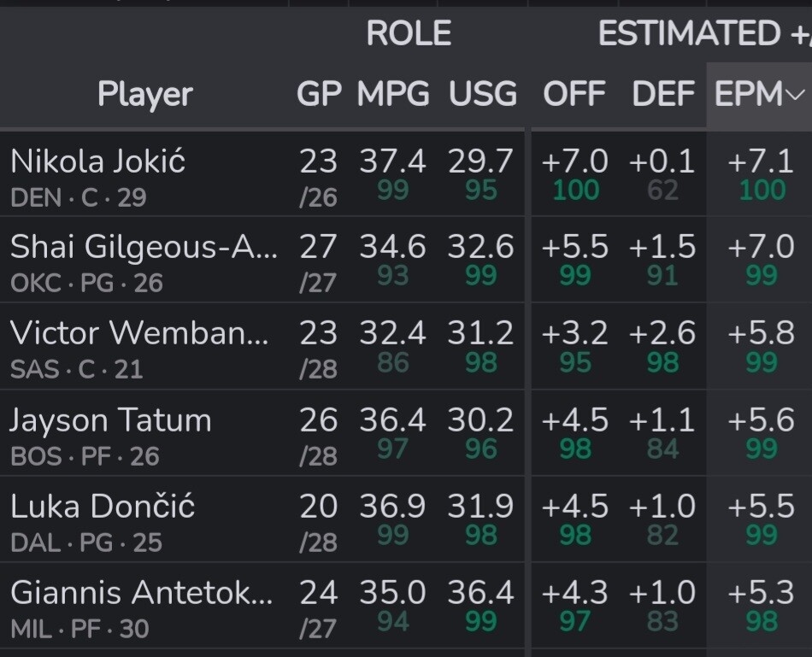Click Tatum's 36.4 minutes per game value
This screenshot has width=812, height=657.
[392, 420]
